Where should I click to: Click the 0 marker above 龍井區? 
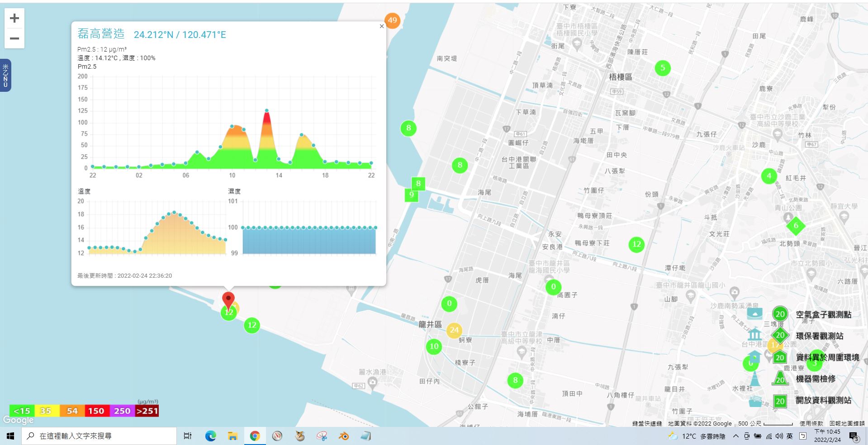point(449,304)
